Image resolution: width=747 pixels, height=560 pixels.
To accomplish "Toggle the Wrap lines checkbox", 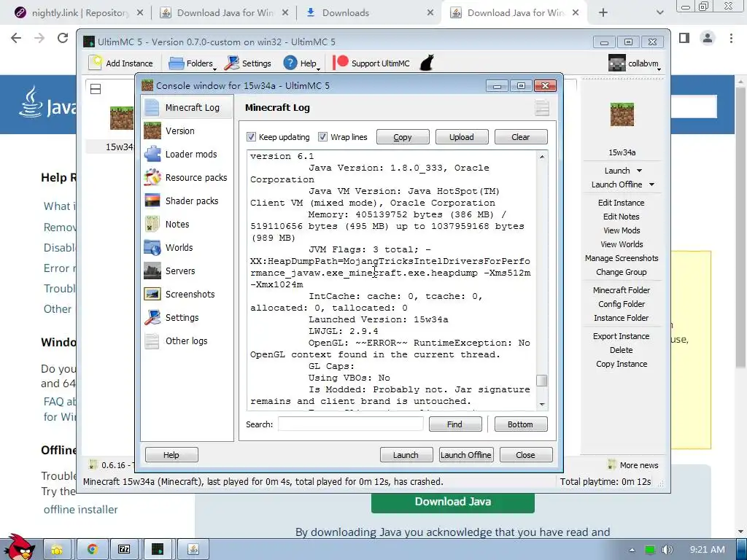I will [322, 136].
